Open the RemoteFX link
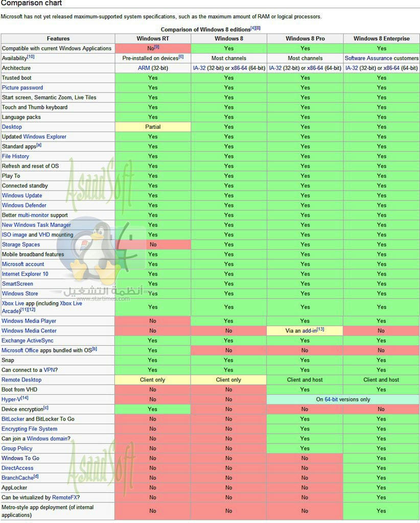The width and height of the screenshot is (420, 523). pyautogui.click(x=65, y=497)
